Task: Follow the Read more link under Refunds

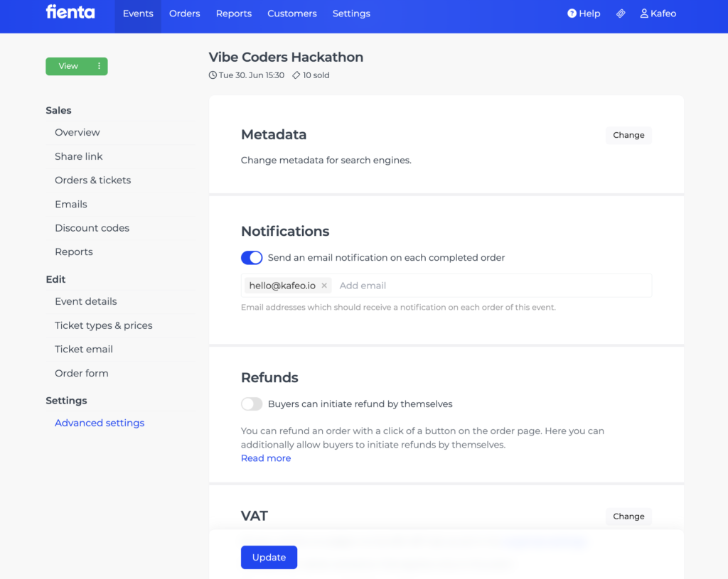Action: click(266, 458)
